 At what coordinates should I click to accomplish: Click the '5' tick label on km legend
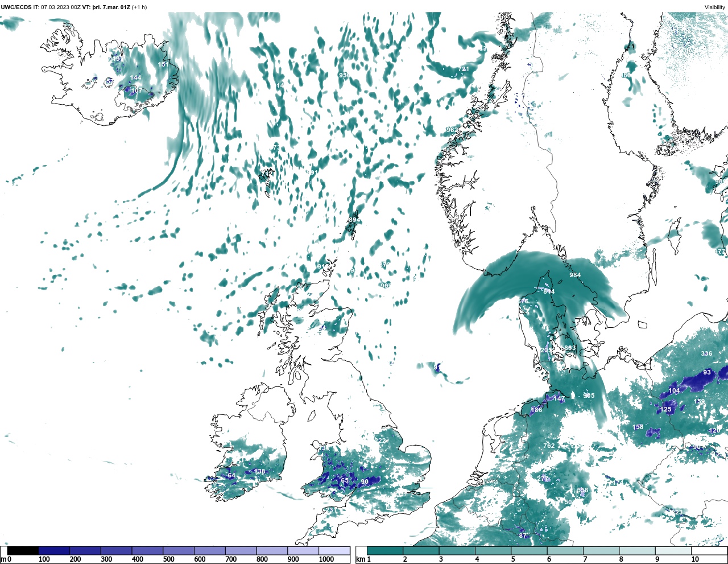click(x=513, y=559)
